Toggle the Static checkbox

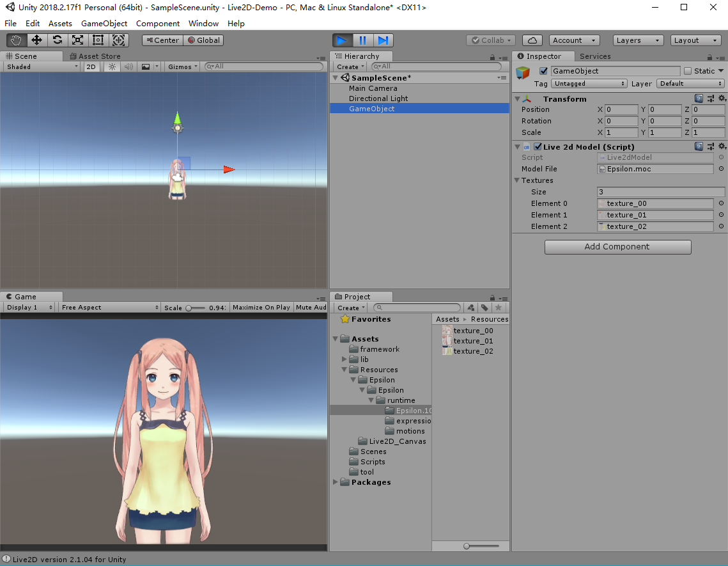(688, 71)
